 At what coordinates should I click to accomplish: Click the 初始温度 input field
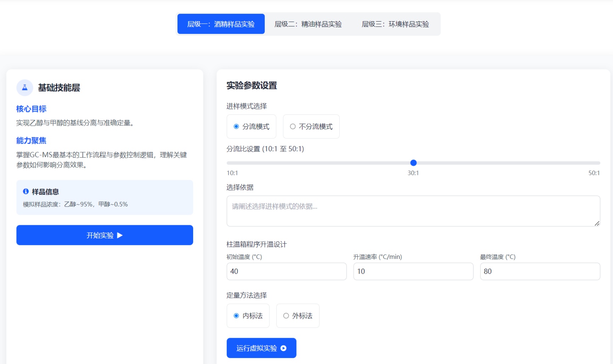pos(286,271)
